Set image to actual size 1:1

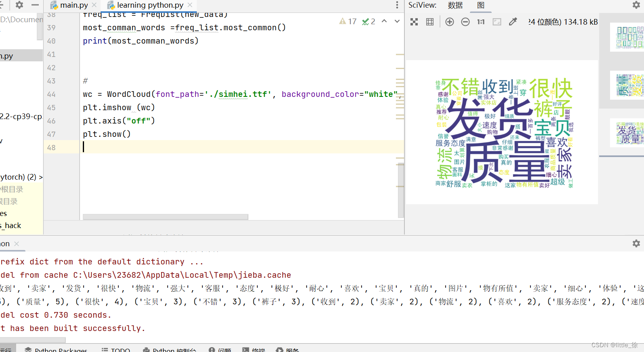[x=481, y=22]
